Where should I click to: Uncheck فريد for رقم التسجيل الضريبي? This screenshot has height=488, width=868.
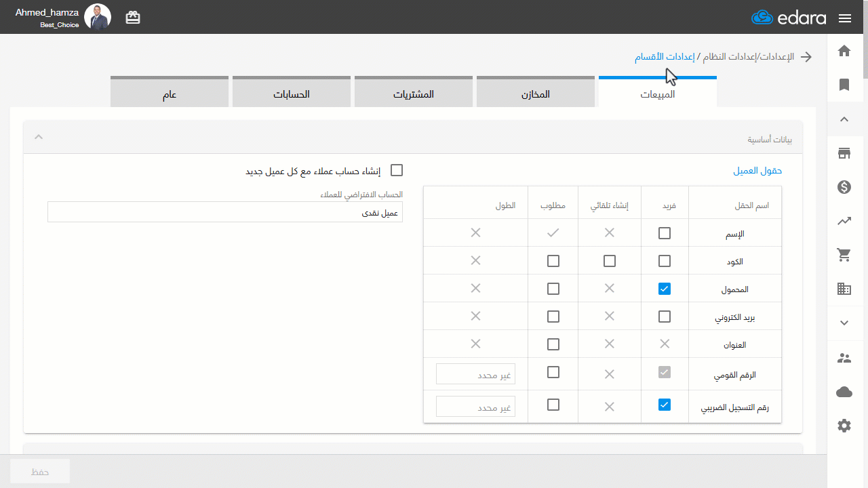coord(665,405)
